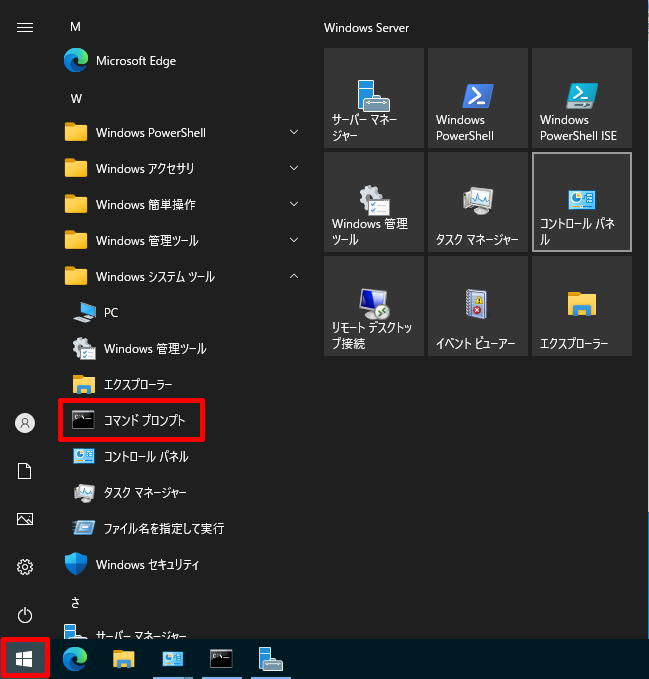Open PC in the app list

[x=95, y=312]
